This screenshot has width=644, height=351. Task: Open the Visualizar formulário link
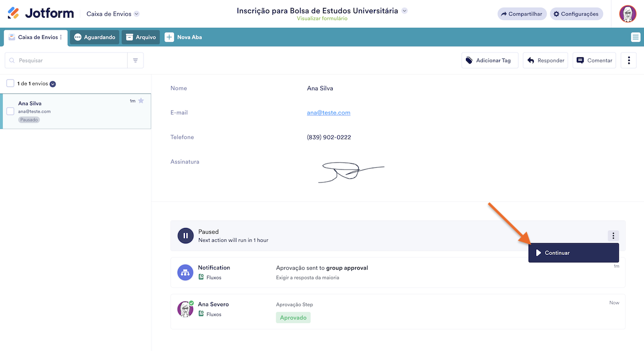click(x=322, y=19)
